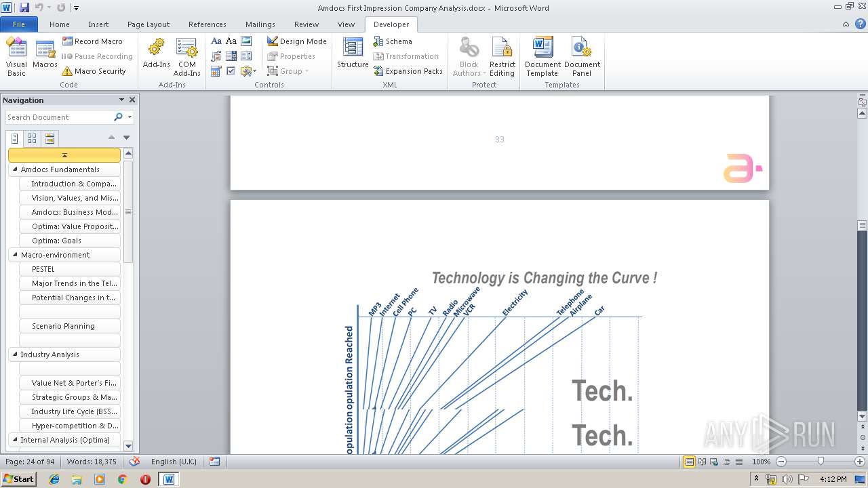Switch to the Review tab
868x488 pixels.
click(x=307, y=24)
